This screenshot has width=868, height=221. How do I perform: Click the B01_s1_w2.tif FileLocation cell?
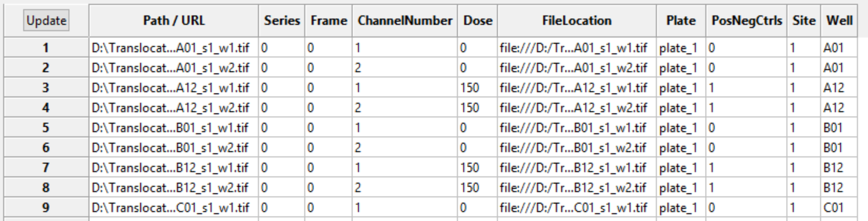coord(573,148)
